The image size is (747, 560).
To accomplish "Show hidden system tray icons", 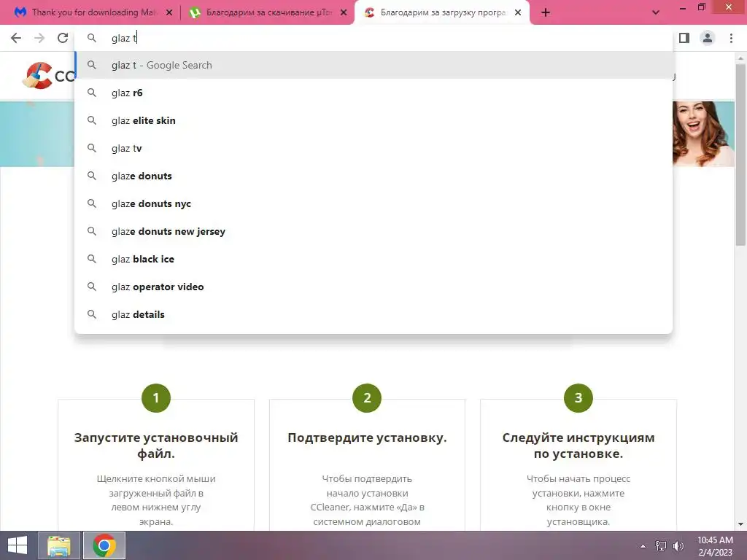I will [x=643, y=546].
